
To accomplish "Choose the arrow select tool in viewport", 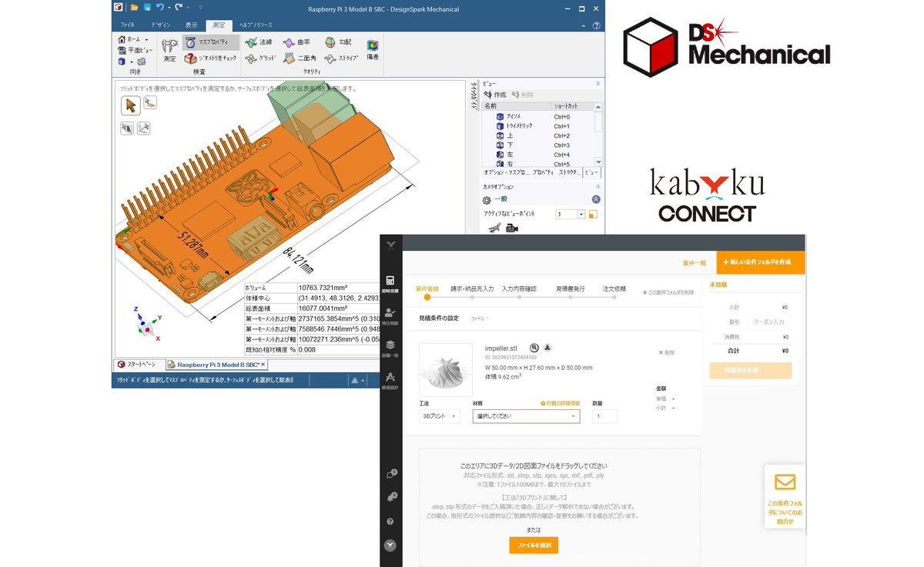I will tap(130, 106).
